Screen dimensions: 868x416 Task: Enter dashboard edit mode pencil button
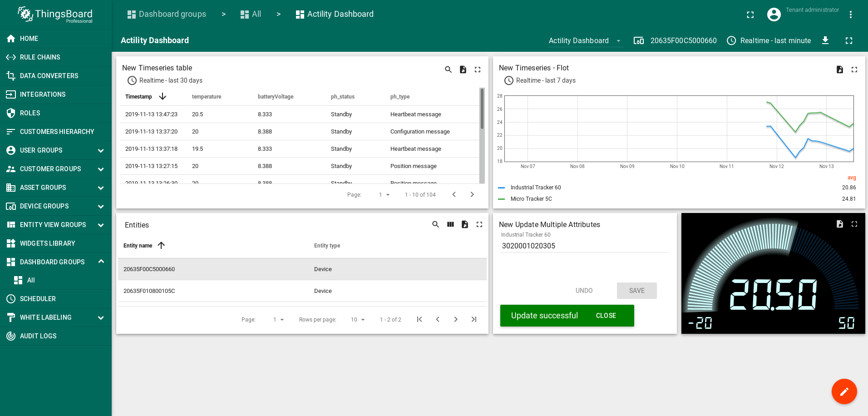(x=844, y=391)
